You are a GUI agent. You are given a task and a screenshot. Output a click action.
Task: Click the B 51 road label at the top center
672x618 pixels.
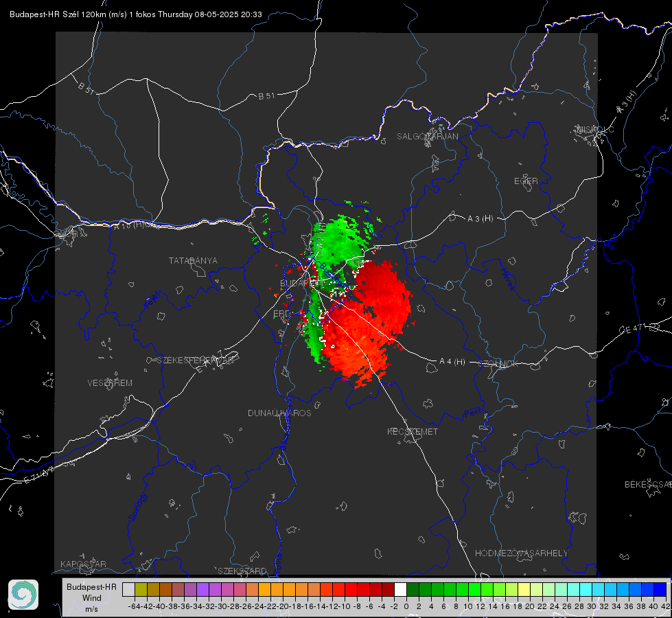tap(266, 96)
